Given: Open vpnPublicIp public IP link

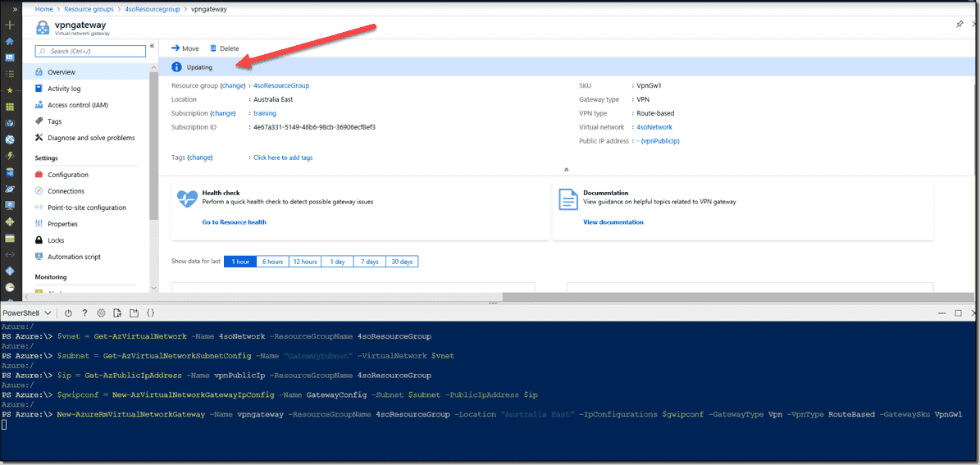Looking at the screenshot, I should point(660,141).
